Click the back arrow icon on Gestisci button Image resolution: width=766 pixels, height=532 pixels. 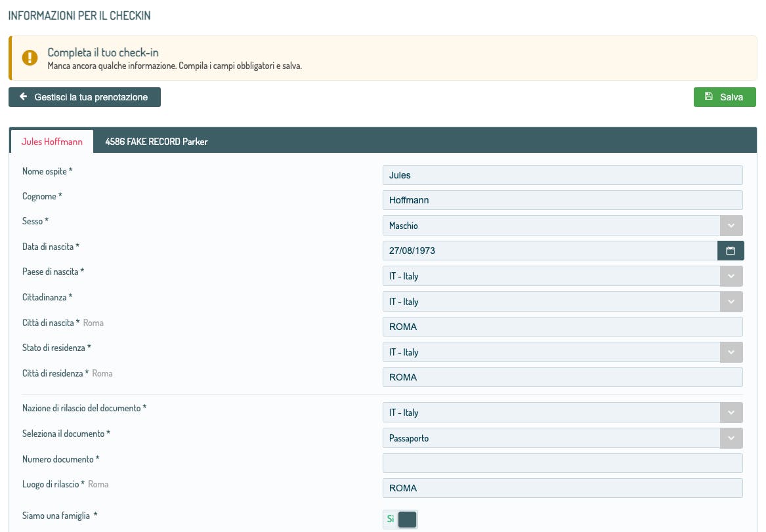(24, 96)
